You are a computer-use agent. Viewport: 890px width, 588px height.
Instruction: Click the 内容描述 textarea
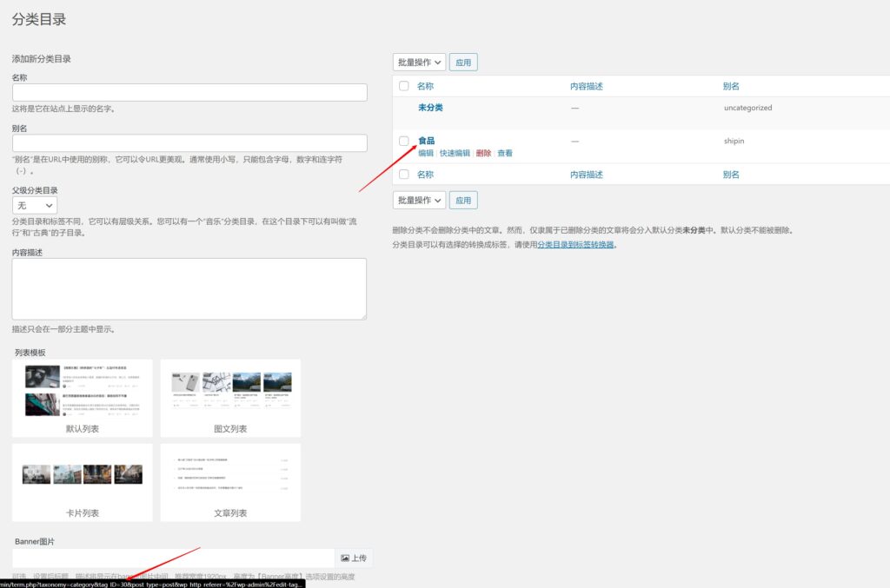pos(189,288)
